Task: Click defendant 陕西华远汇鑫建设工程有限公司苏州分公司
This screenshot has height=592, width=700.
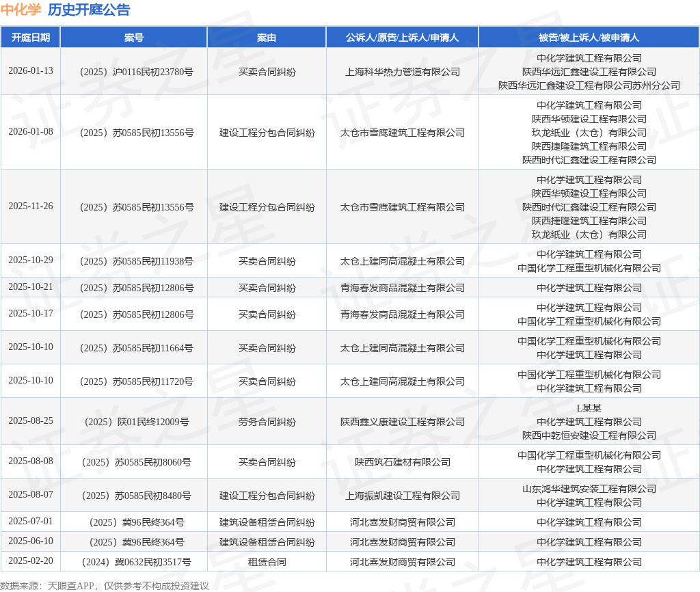Action: [x=589, y=85]
